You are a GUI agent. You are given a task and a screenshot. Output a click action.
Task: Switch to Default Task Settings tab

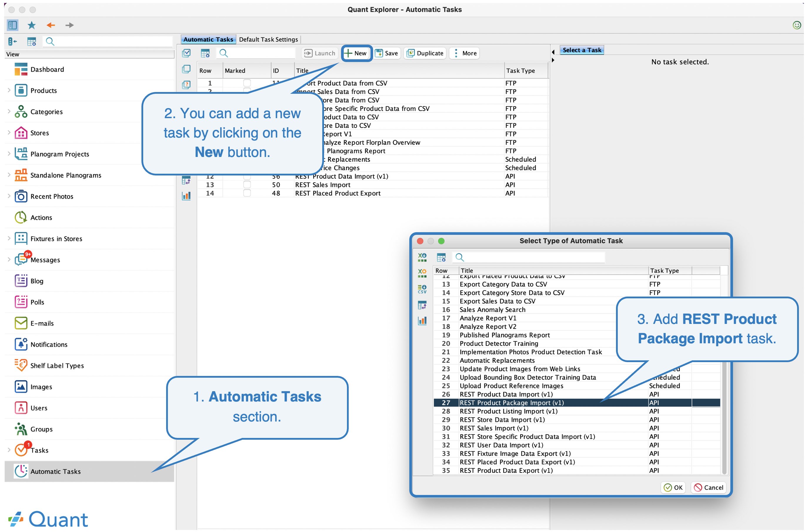pyautogui.click(x=268, y=39)
